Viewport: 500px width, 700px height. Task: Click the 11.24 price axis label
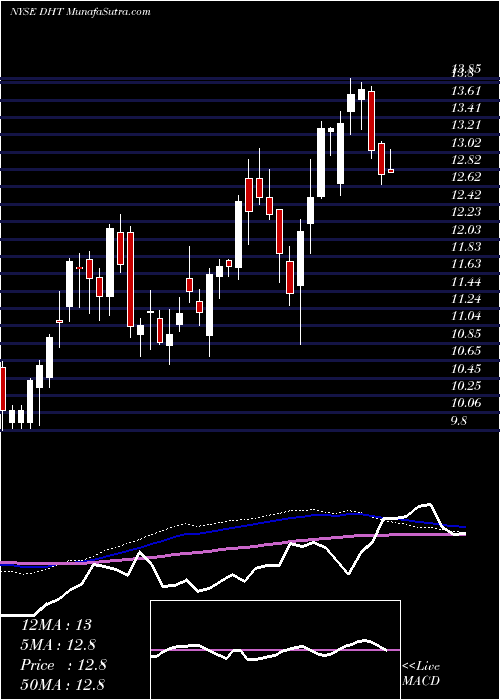point(466,299)
